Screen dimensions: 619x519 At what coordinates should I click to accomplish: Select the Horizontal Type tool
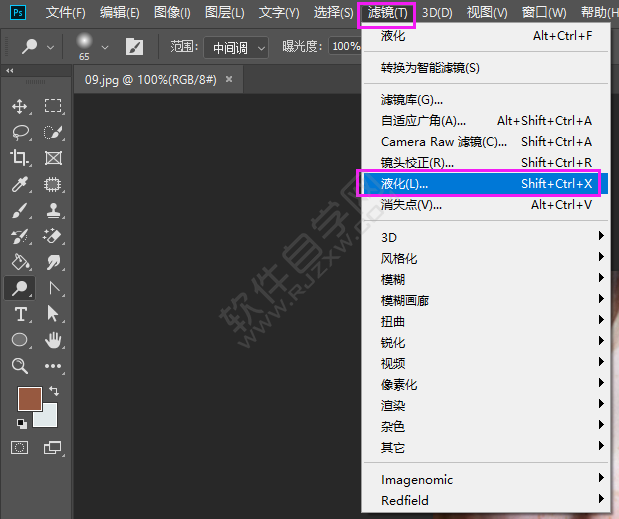click(20, 315)
